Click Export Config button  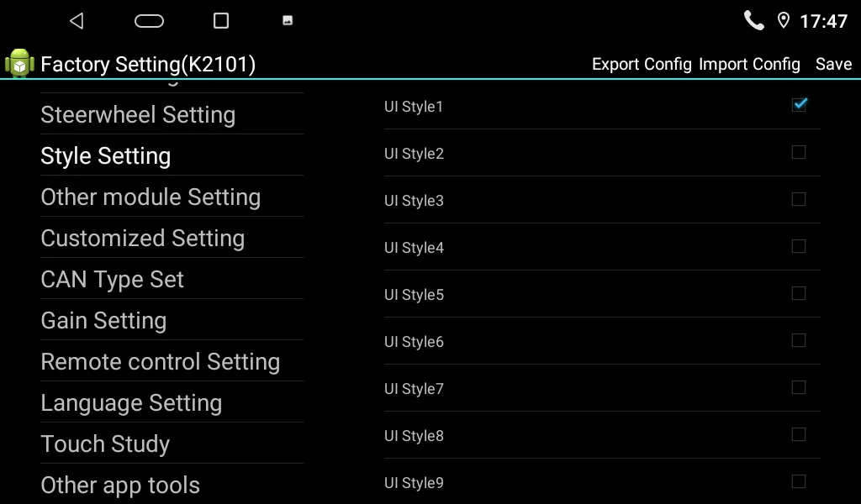pyautogui.click(x=642, y=65)
